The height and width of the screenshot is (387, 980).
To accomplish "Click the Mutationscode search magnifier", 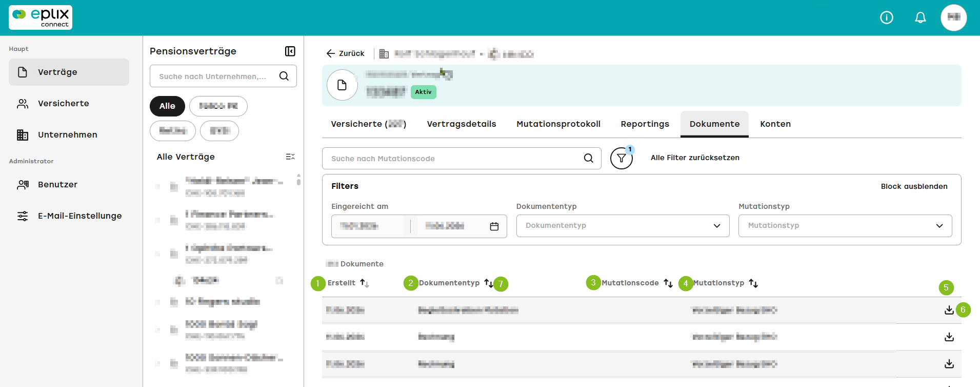I will (589, 159).
